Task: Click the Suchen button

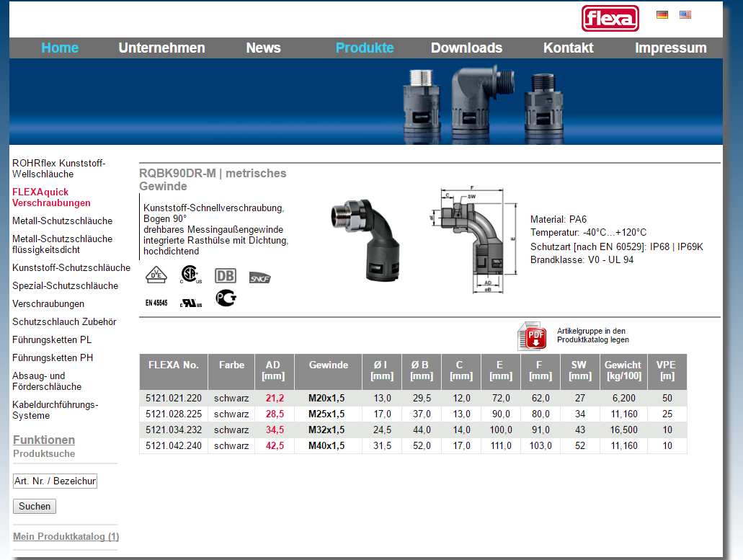Action: click(x=35, y=507)
